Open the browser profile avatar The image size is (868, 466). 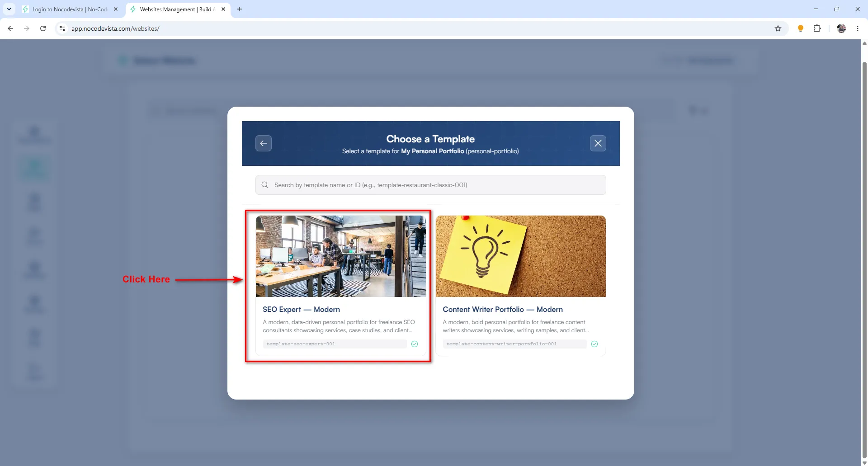[x=841, y=28]
